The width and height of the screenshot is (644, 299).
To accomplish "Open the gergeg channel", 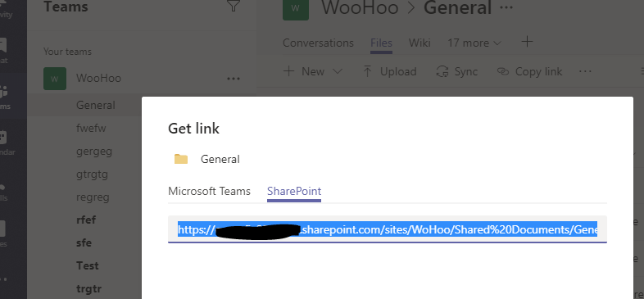I will pos(94,152).
